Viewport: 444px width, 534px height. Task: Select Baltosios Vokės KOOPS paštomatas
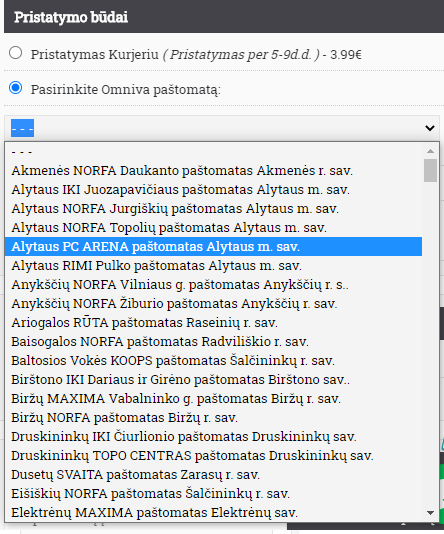(213, 361)
